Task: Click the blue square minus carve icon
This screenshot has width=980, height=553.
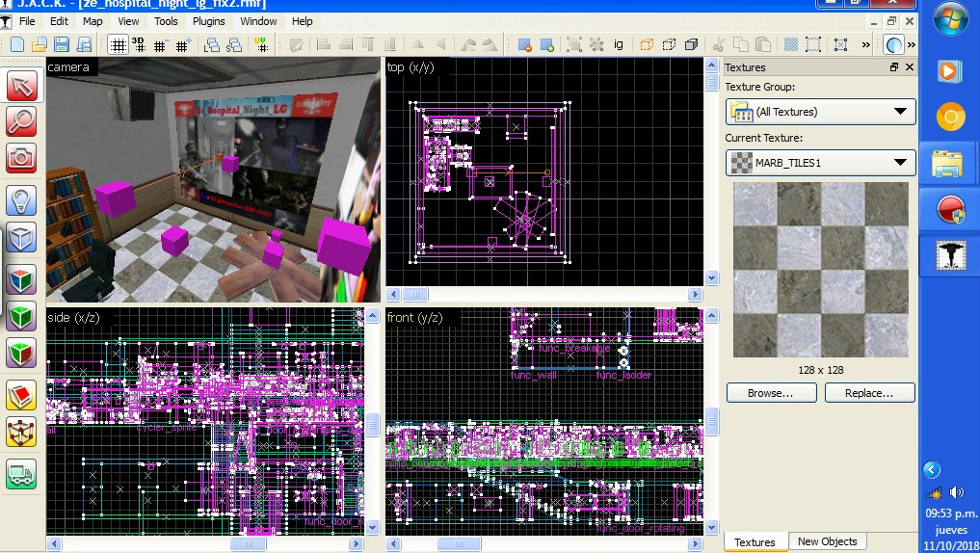Action: click(524, 45)
